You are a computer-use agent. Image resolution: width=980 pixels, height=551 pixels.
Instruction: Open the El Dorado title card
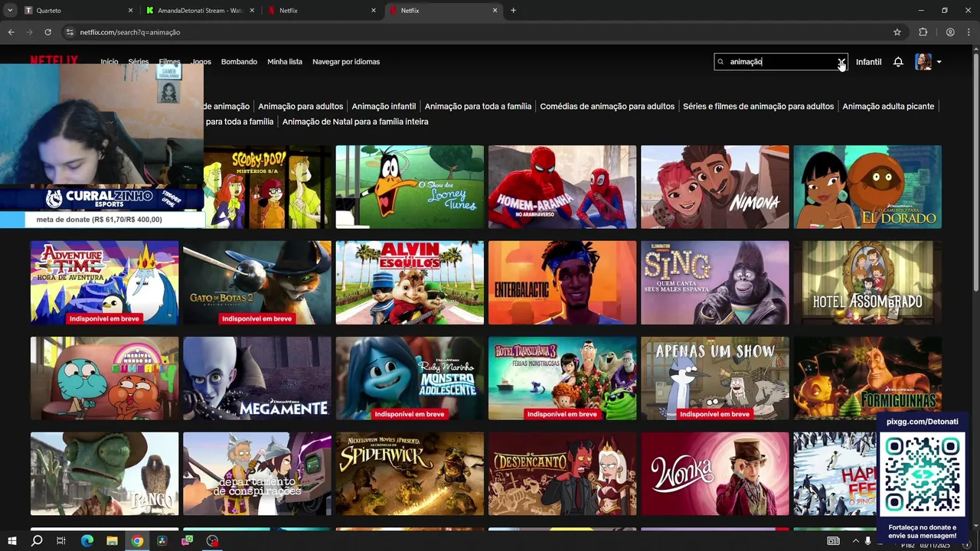[867, 187]
